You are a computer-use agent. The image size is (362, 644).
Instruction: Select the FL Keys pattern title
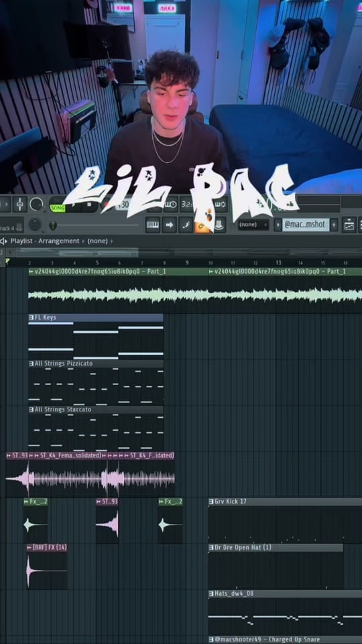(45, 317)
